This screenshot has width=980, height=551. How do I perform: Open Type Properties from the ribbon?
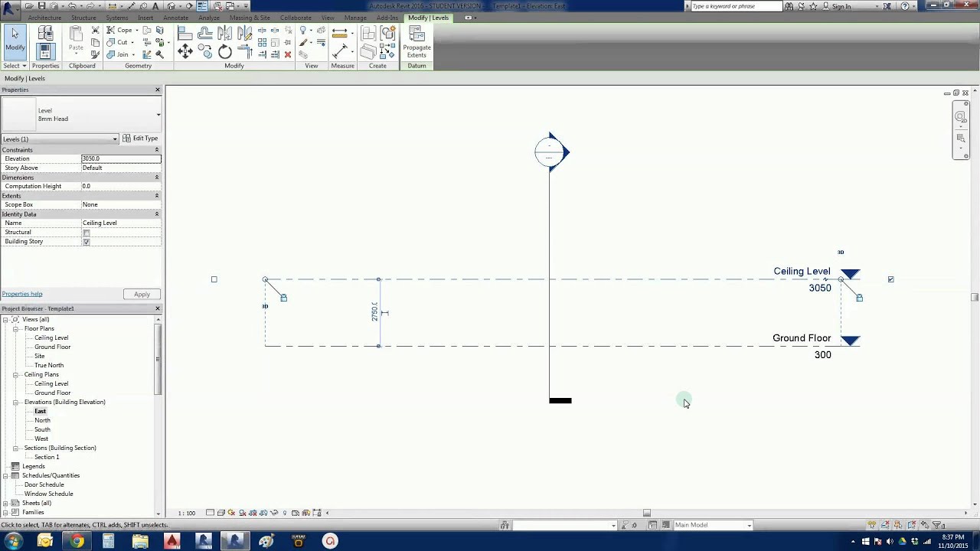pos(45,33)
